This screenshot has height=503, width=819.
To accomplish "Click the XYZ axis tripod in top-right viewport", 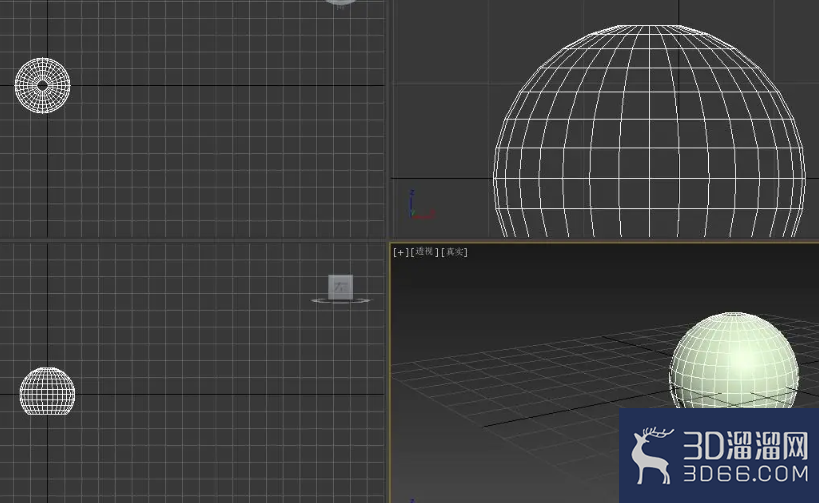I will (421, 205).
